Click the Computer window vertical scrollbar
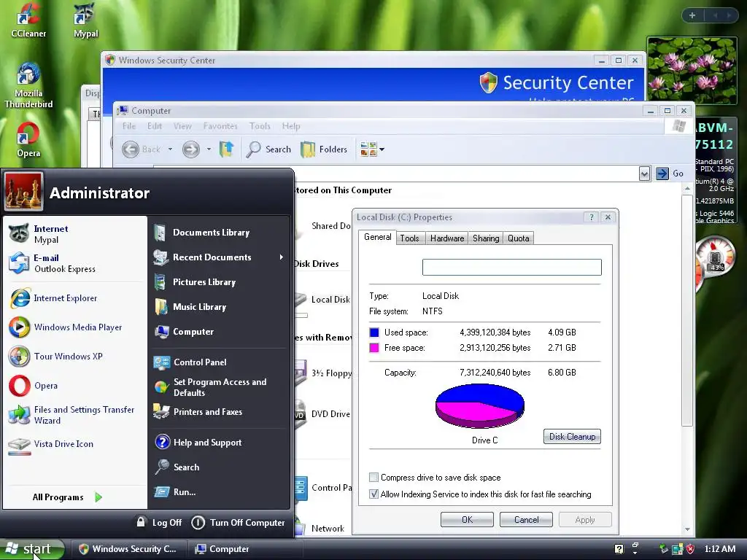This screenshot has height=560, width=747. 687,357
